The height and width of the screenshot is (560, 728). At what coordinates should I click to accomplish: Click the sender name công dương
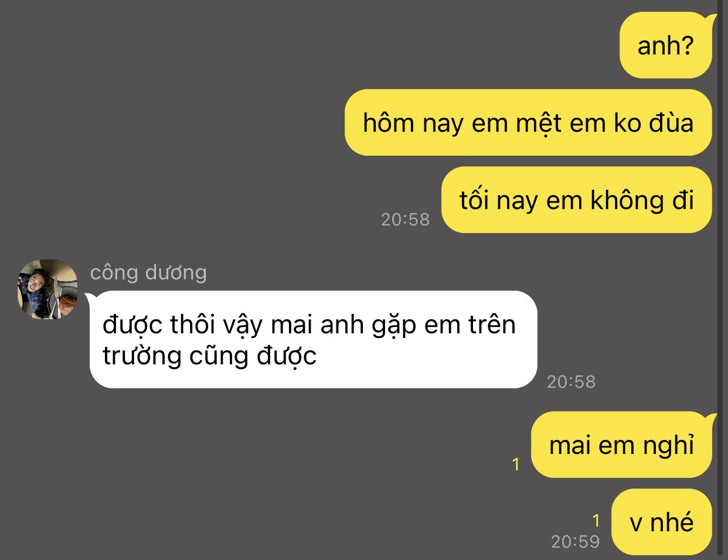[x=148, y=272]
